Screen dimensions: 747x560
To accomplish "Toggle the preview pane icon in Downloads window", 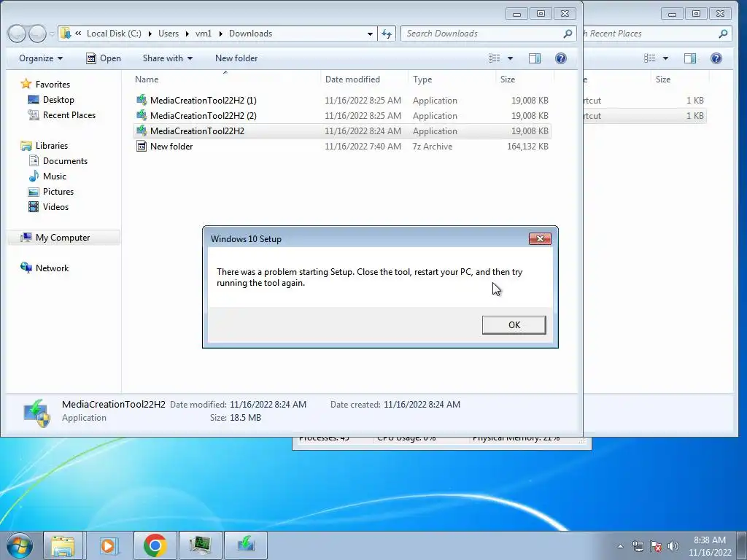I will click(535, 58).
